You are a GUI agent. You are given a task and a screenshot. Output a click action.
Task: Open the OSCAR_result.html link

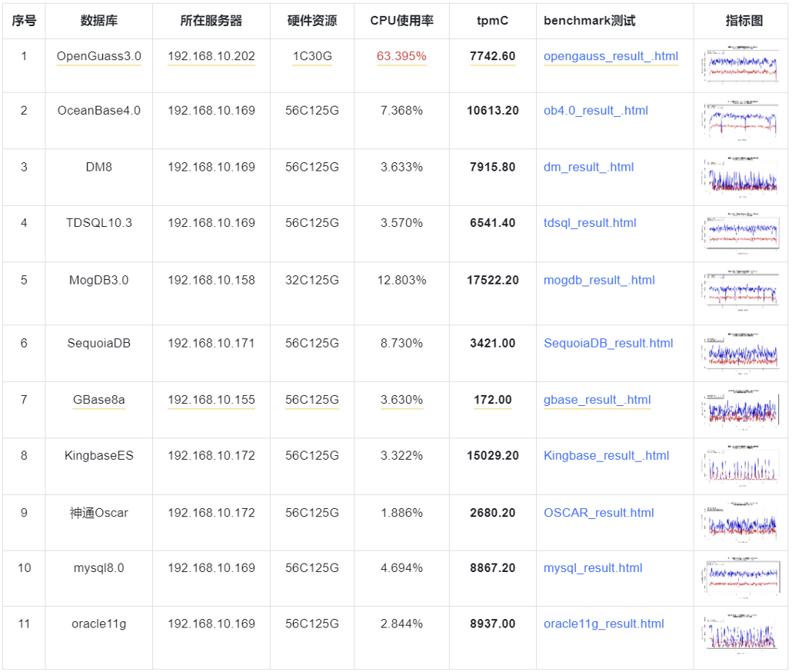(598, 513)
